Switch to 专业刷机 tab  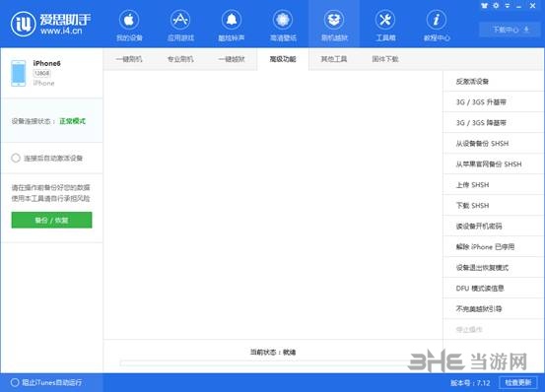click(180, 59)
